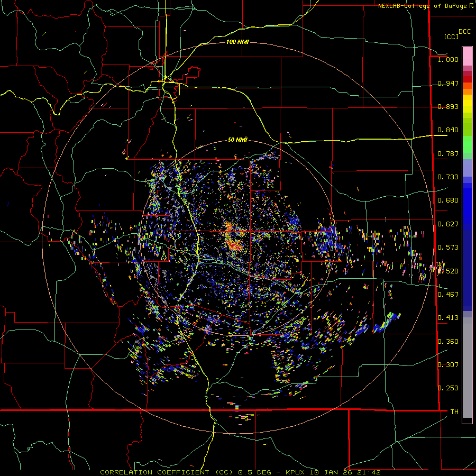Select the pink segment of the color scale
476x476 pixels.
(x=467, y=57)
